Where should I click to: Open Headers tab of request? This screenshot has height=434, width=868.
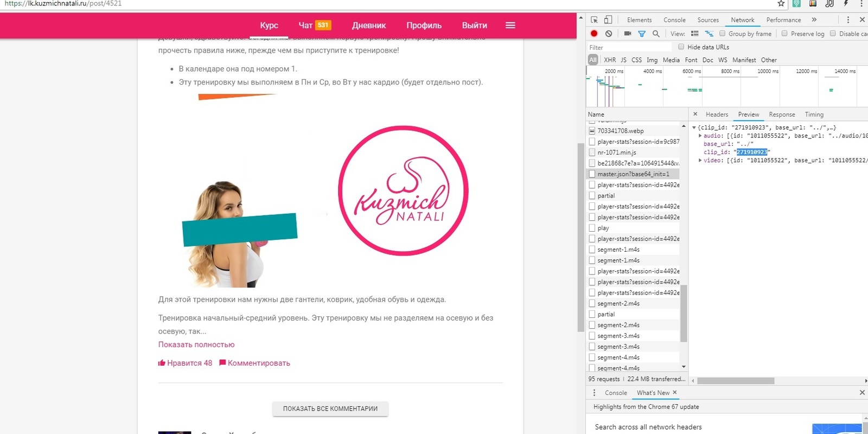click(x=717, y=114)
